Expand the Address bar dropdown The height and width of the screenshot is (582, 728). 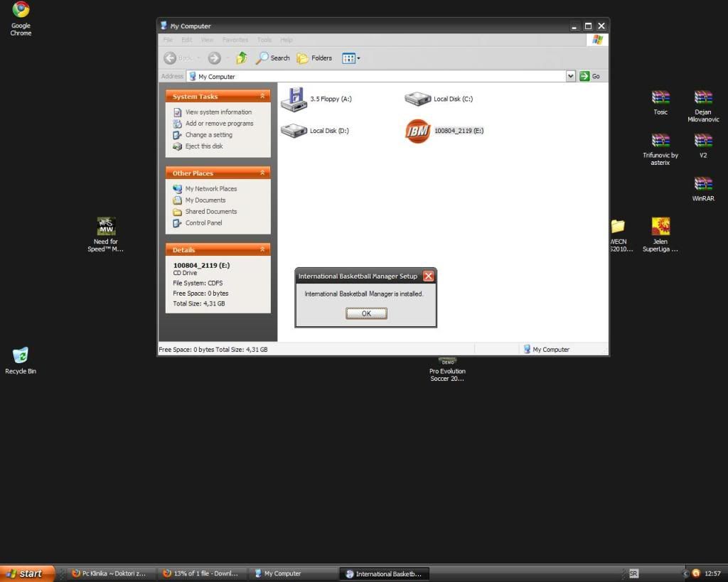570,76
